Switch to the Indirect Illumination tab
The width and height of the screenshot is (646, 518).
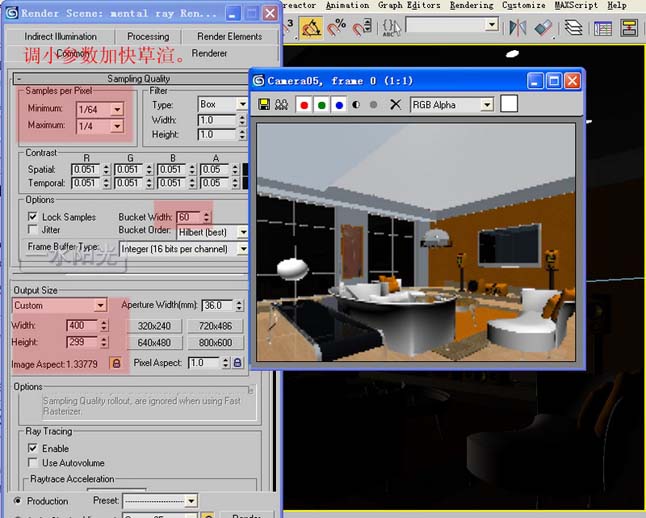tap(60, 37)
